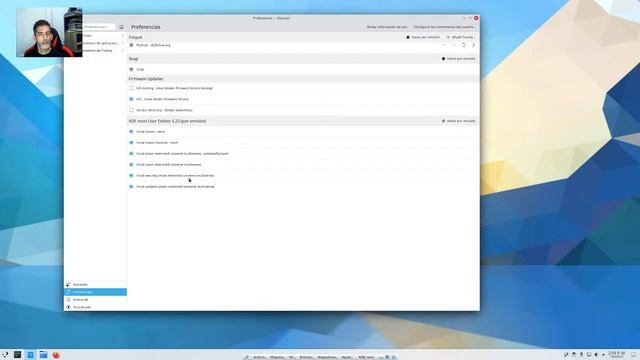Move the Flathub source up with its arrow

(x=444, y=45)
